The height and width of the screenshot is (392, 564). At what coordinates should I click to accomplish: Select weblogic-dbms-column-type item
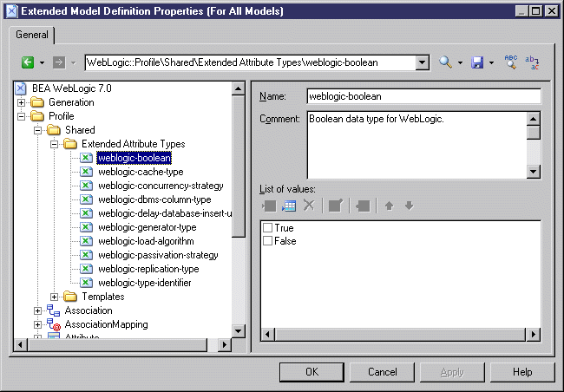[154, 199]
